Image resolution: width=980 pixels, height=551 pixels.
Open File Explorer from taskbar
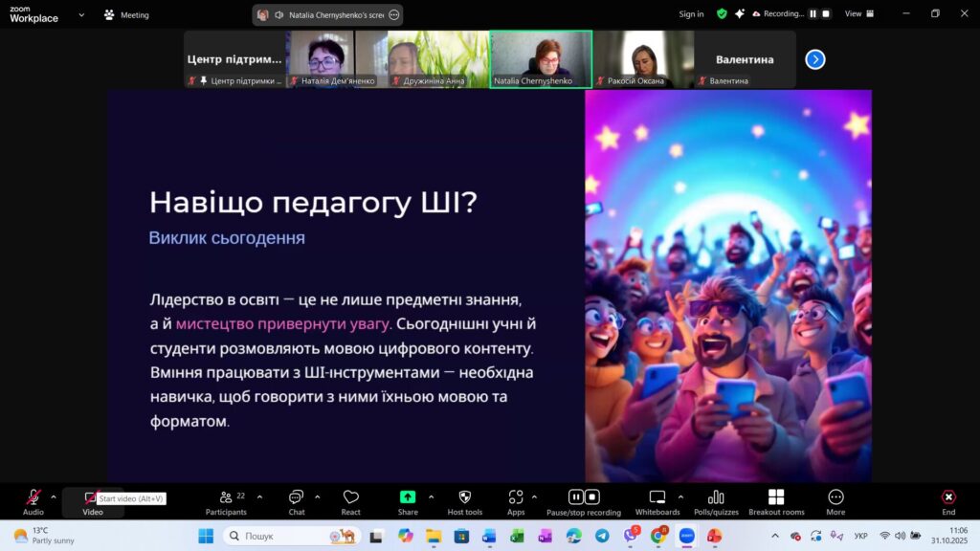coord(434,536)
